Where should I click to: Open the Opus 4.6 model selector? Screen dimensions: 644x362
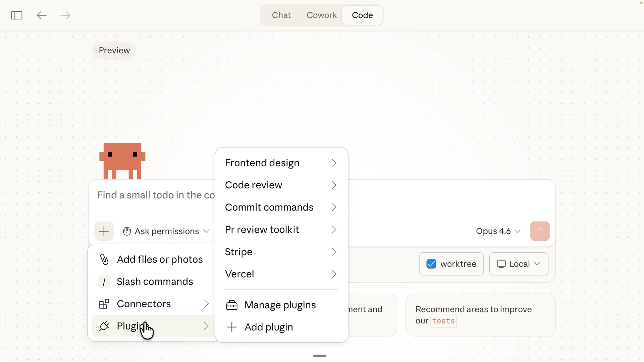point(498,231)
